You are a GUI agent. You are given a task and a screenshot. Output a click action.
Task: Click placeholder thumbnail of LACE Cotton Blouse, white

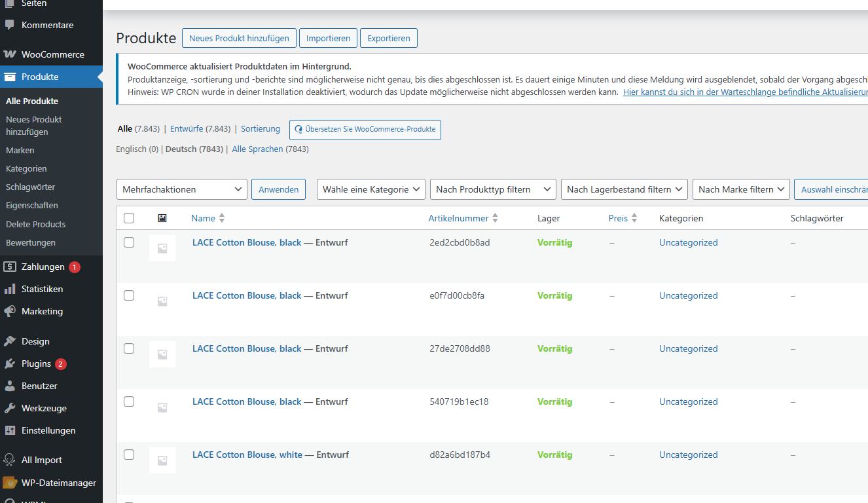[x=162, y=460]
